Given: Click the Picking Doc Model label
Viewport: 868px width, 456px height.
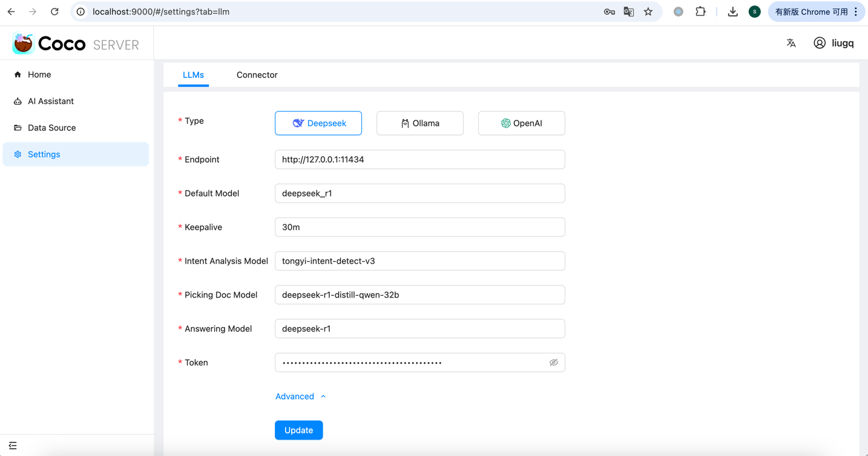Looking at the screenshot, I should click(x=221, y=295).
